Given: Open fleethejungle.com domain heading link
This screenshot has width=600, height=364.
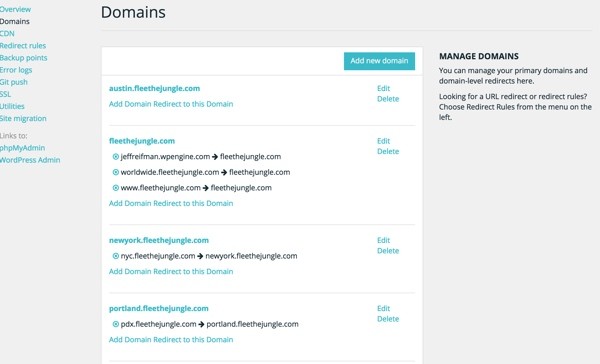Looking at the screenshot, I should tap(142, 141).
